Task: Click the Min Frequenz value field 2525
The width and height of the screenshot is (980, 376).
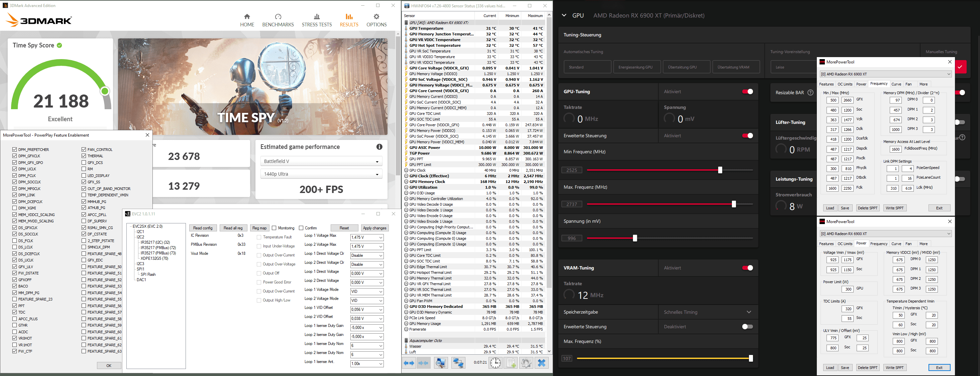Action: tap(572, 170)
